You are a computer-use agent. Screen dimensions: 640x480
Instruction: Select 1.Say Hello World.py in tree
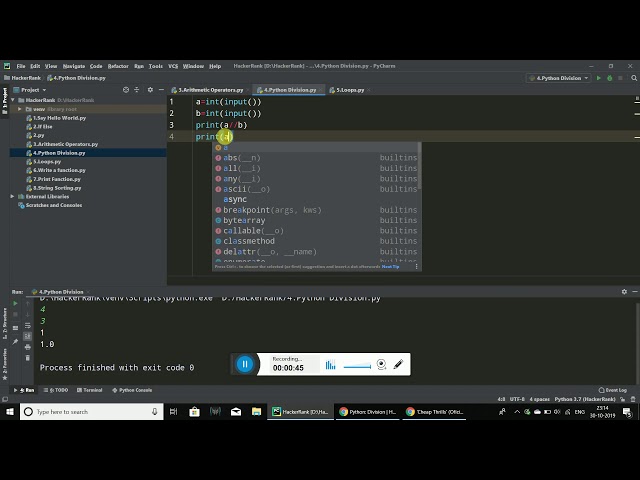click(x=59, y=118)
